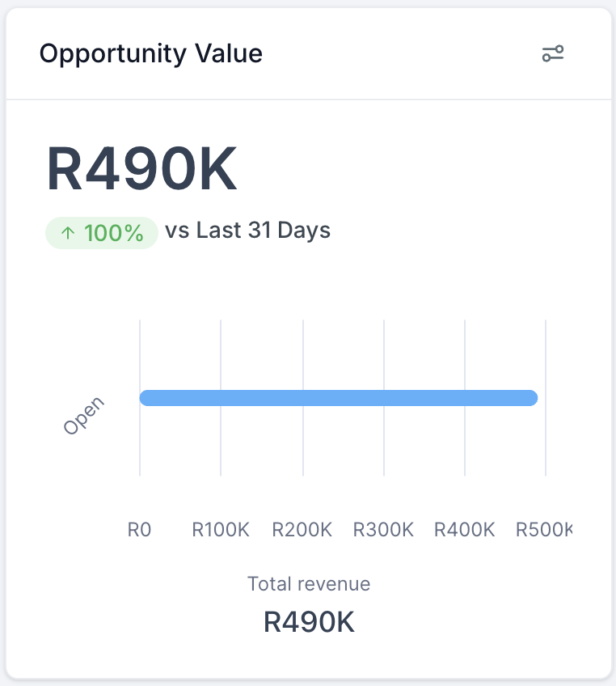Click the R400K axis label

pos(464,529)
